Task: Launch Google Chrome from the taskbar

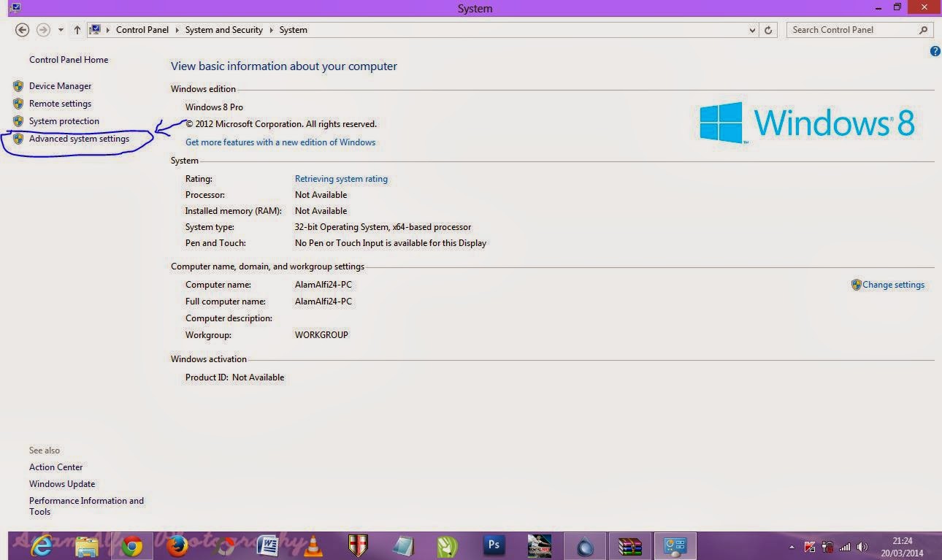Action: (132, 546)
